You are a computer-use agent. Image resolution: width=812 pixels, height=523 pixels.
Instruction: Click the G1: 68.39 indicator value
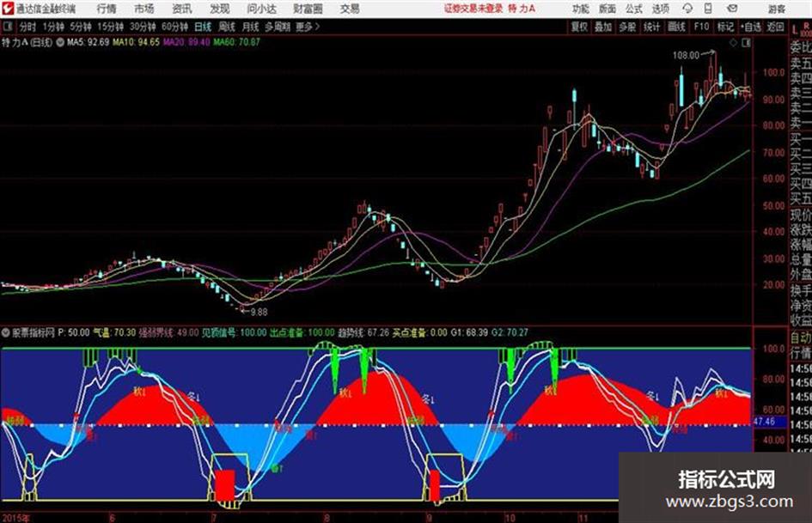point(469,332)
